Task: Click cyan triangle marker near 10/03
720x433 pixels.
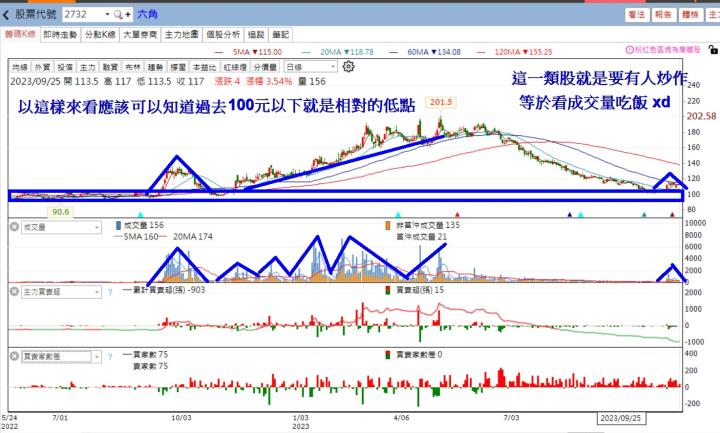Action: (141, 214)
